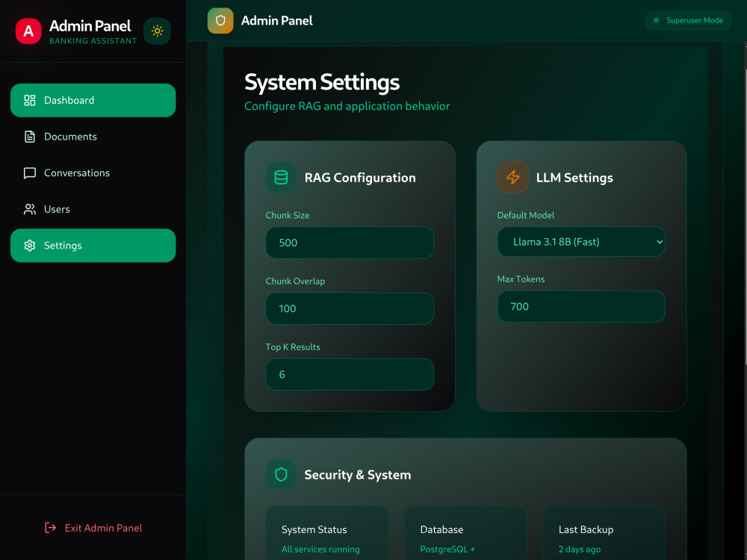The height and width of the screenshot is (560, 747).
Task: Click the Max Tokens label
Action: pyautogui.click(x=521, y=279)
